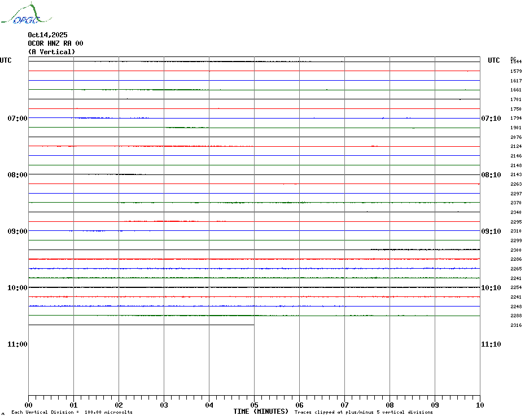Screen dimensions: 525x420
Task: Click the "03" minute axis label
Action: point(164,405)
